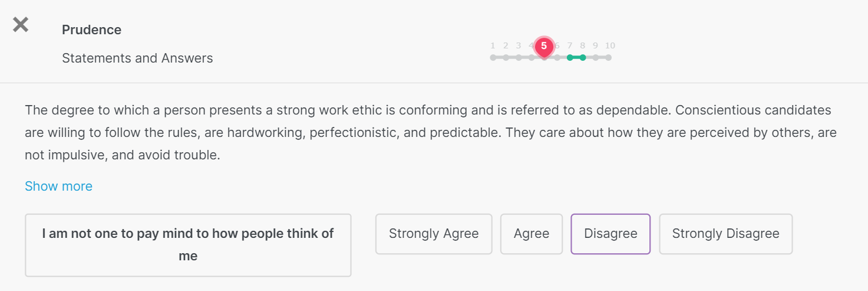
Task: Click the Prudence heading
Action: click(91, 30)
